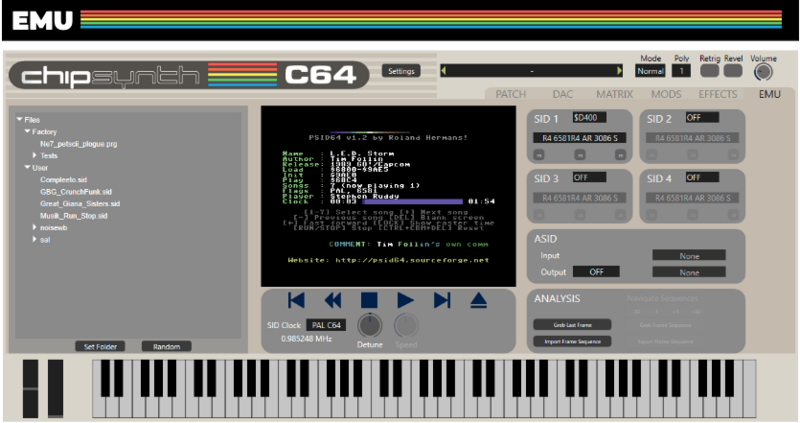Open the Poly count dropdown
This screenshot has height=423, width=800.
pyautogui.click(x=681, y=71)
